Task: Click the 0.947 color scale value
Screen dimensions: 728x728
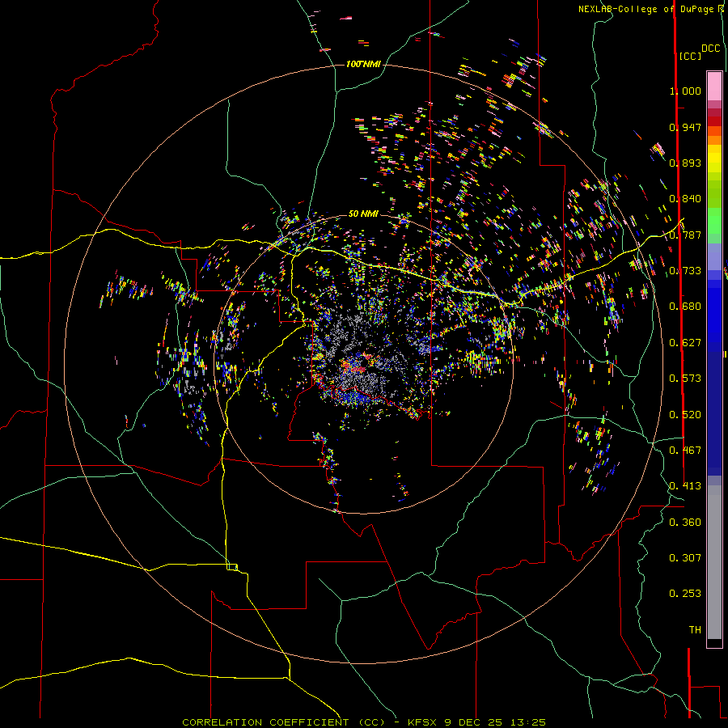Action: pyautogui.click(x=685, y=127)
